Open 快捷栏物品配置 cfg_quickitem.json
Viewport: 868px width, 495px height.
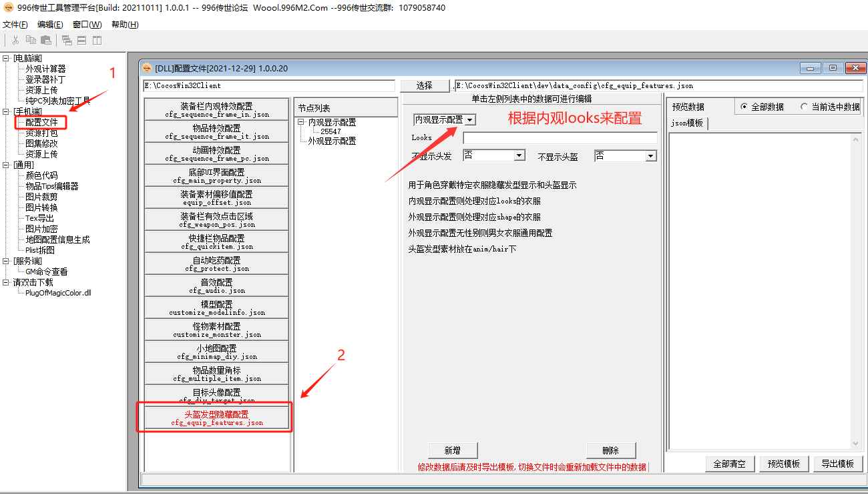tap(217, 242)
